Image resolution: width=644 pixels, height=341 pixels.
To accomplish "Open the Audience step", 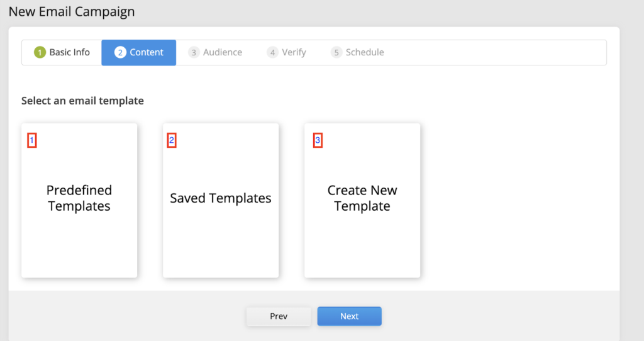I will (x=215, y=53).
